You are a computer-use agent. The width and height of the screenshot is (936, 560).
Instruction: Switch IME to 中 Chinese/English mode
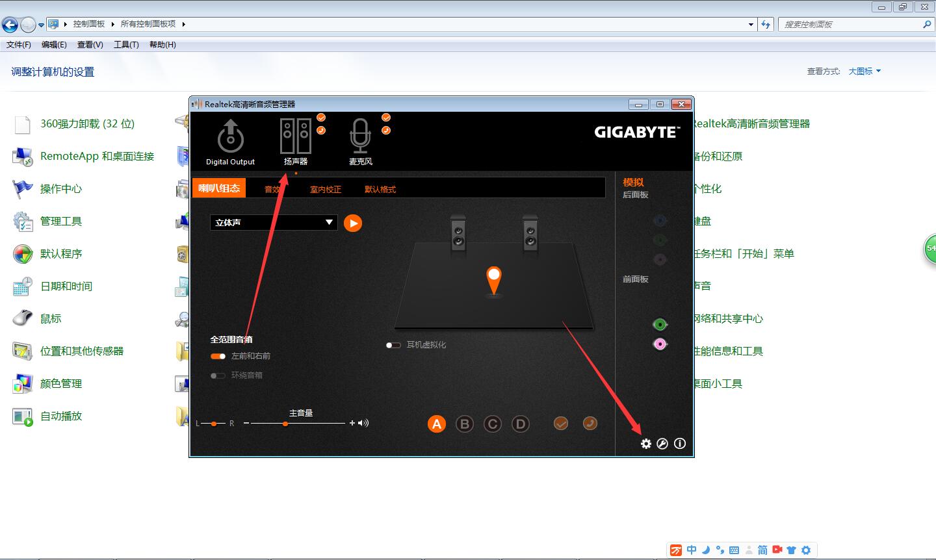coord(692,550)
